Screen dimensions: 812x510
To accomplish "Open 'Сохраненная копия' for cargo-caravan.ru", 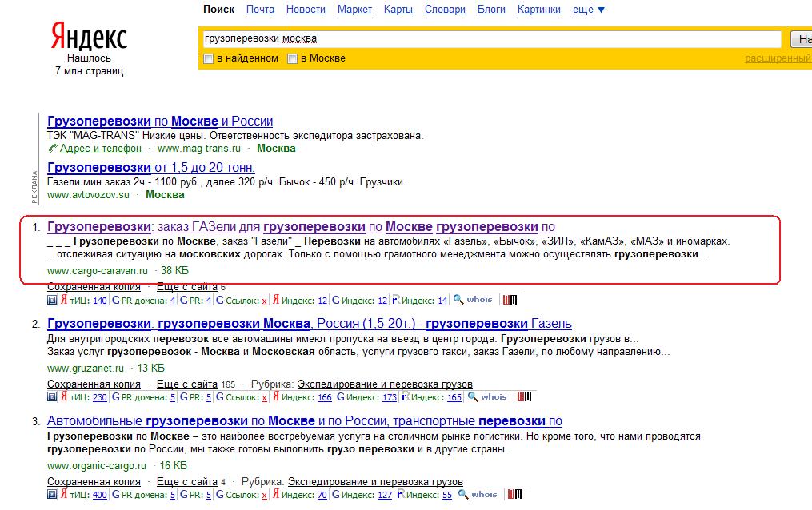I will [x=94, y=286].
